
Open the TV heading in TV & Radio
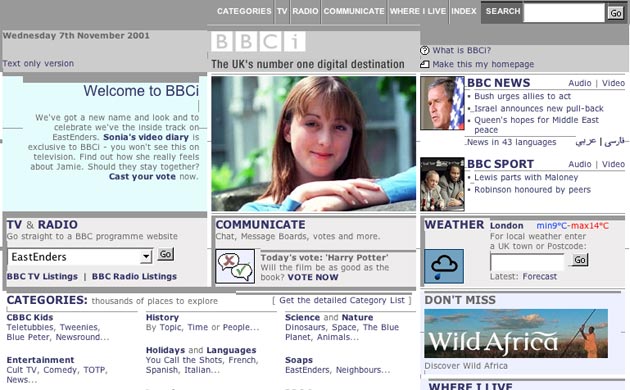14,225
